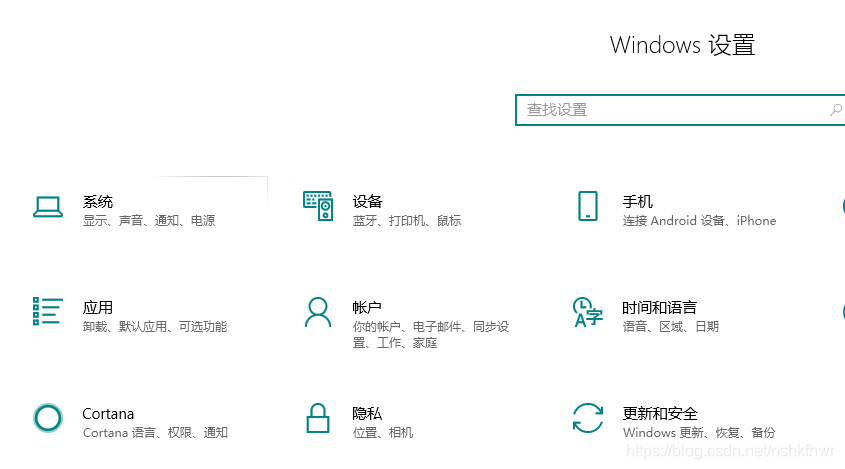The height and width of the screenshot is (469, 845).
Task: Click the magnifier icon in search box
Action: (x=835, y=110)
